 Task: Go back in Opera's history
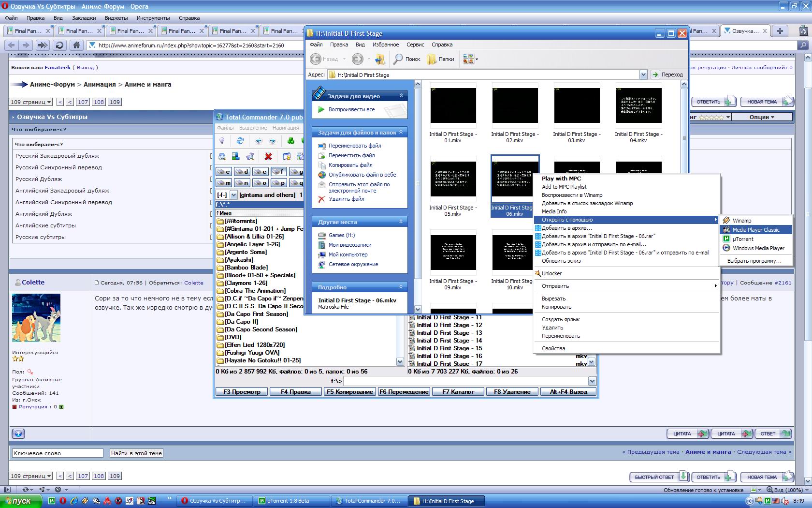click(12, 45)
